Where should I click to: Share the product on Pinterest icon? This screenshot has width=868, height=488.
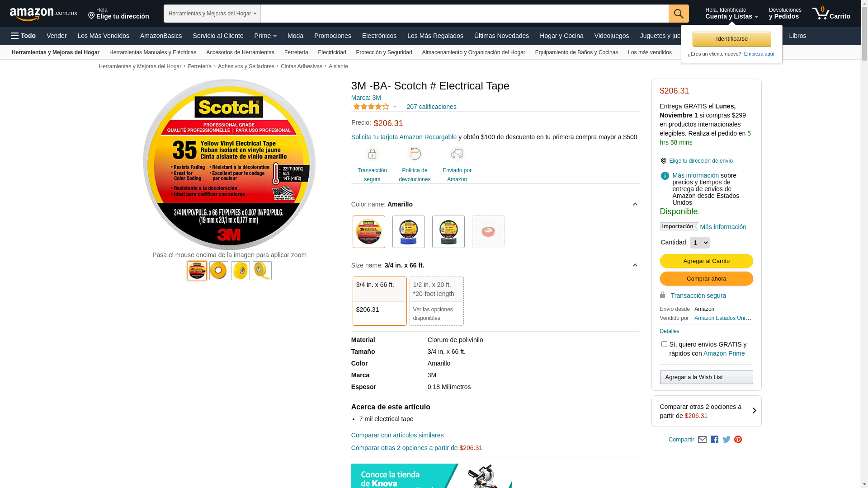point(738,440)
